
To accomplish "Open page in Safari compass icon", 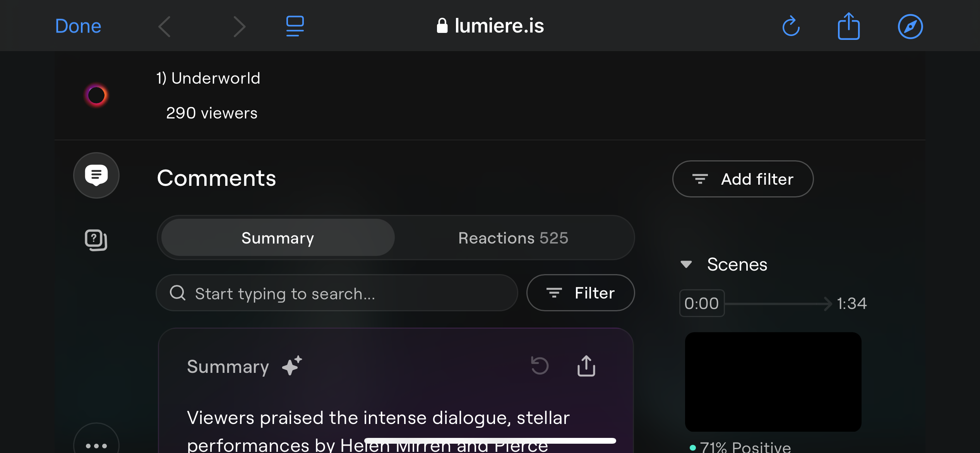I will pyautogui.click(x=910, y=26).
